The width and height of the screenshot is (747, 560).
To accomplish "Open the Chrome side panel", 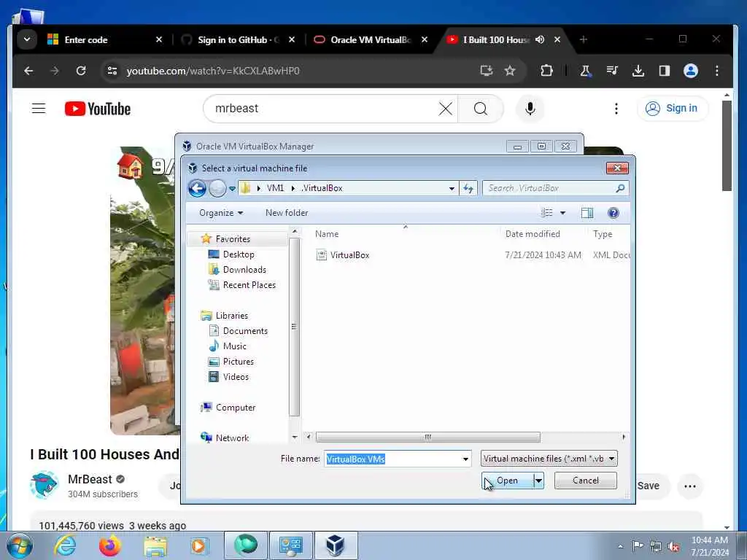I will click(x=664, y=71).
